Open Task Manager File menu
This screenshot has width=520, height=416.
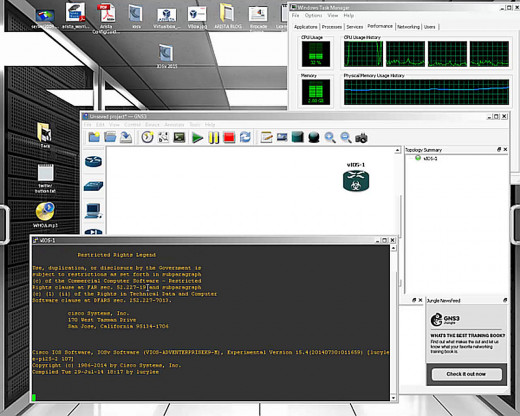(x=295, y=16)
